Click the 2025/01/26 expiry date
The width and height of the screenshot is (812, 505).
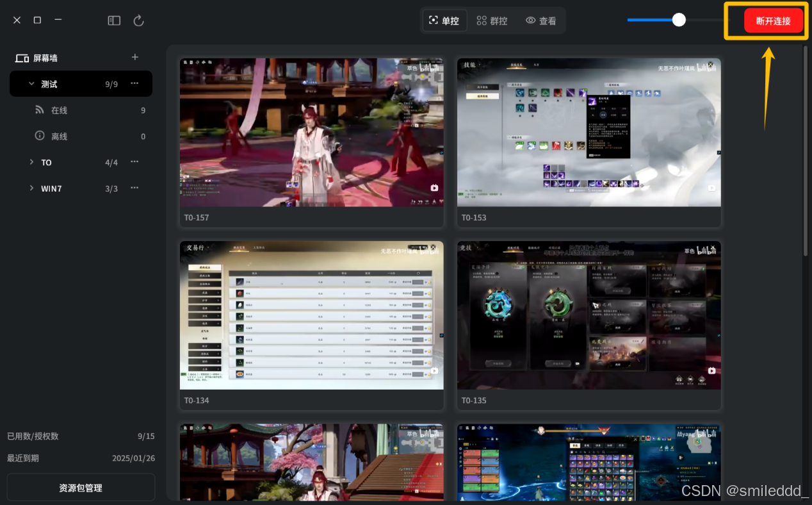pos(133,458)
